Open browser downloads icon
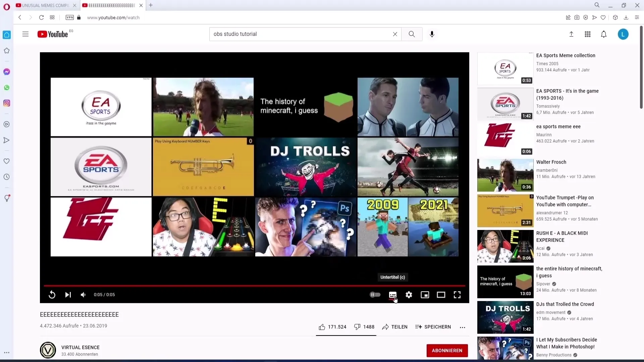 626,17
